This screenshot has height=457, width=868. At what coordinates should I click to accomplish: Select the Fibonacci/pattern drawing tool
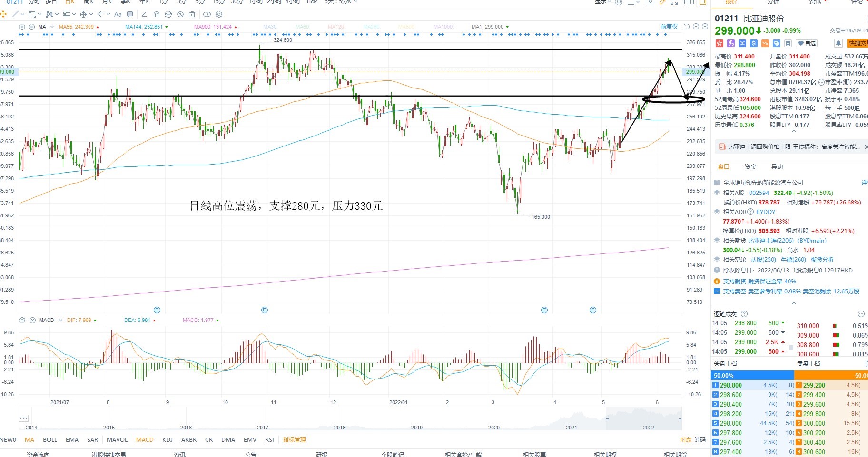49,14
